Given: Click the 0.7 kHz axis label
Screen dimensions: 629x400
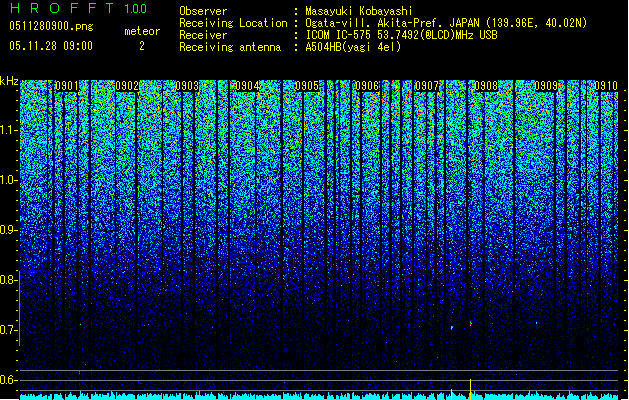Looking at the screenshot, I should [x=9, y=330].
